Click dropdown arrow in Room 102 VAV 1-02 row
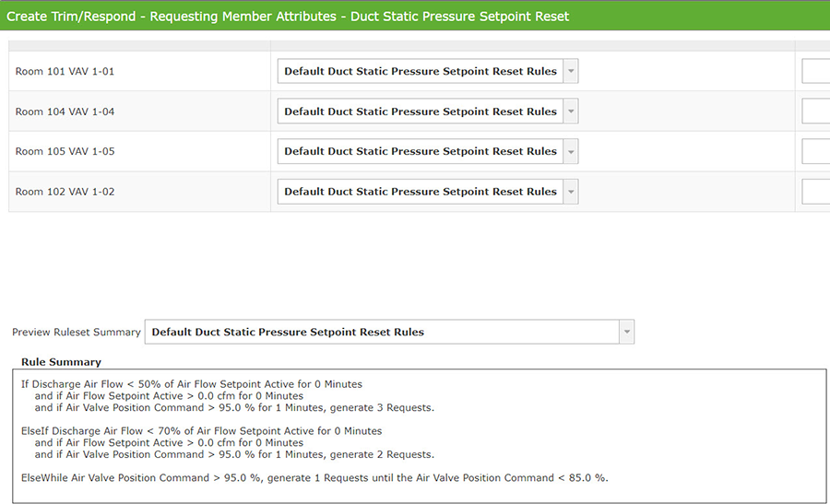 click(x=571, y=192)
